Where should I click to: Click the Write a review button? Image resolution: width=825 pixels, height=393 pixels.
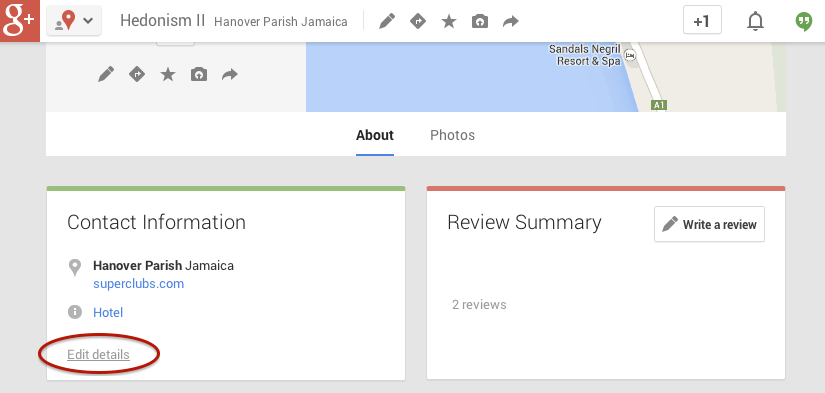(x=709, y=224)
